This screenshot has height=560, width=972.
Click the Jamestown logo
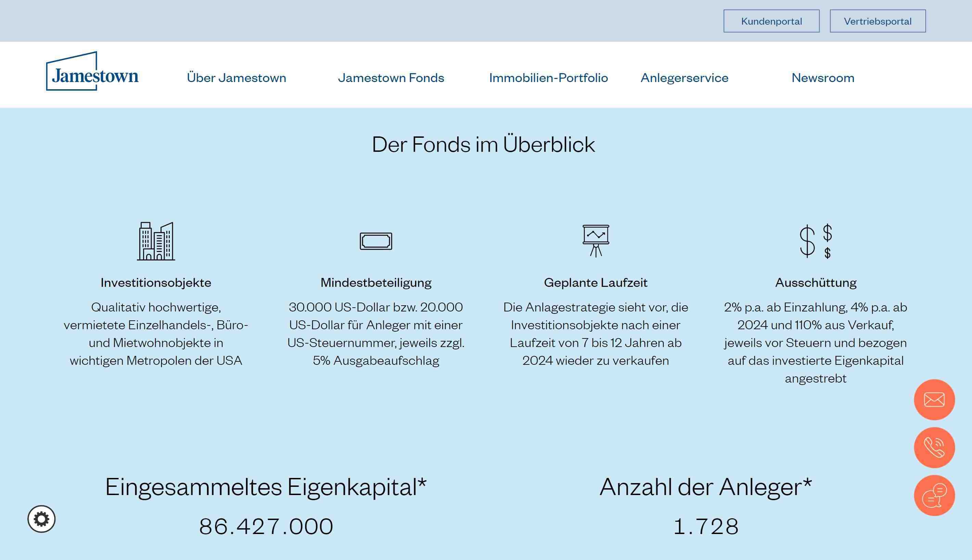tap(92, 71)
